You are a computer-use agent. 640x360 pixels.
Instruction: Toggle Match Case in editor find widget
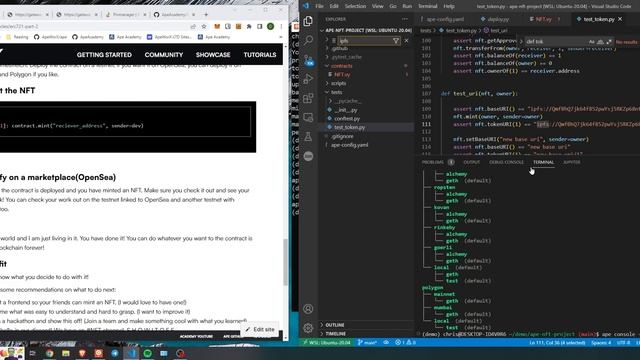(x=591, y=42)
